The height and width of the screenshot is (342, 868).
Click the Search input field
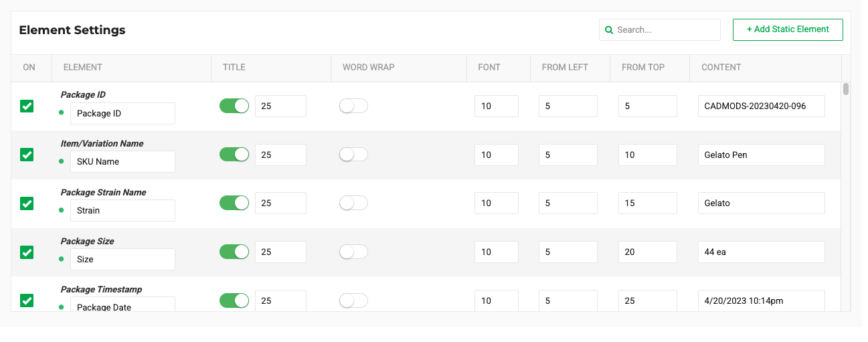click(x=666, y=30)
